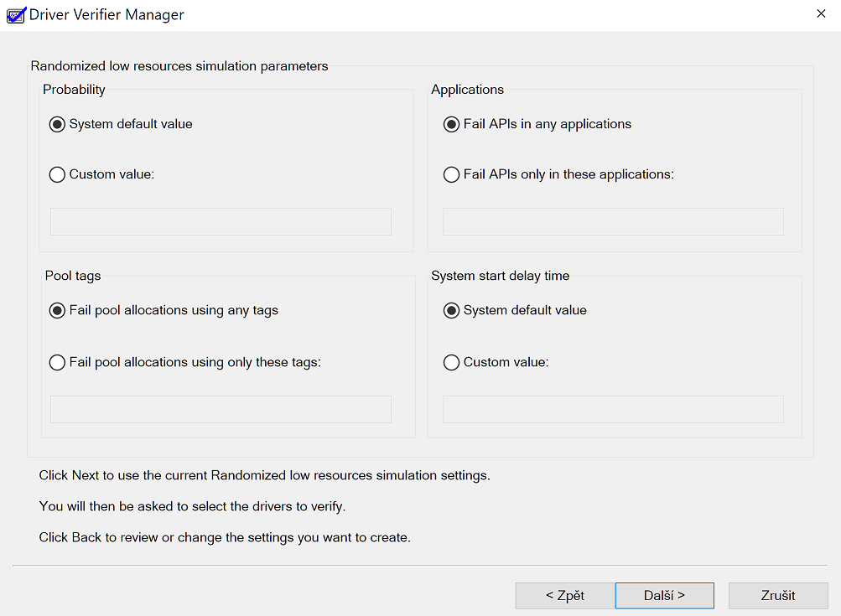Focus the applications list text field
The image size is (841, 616).
pos(613,221)
